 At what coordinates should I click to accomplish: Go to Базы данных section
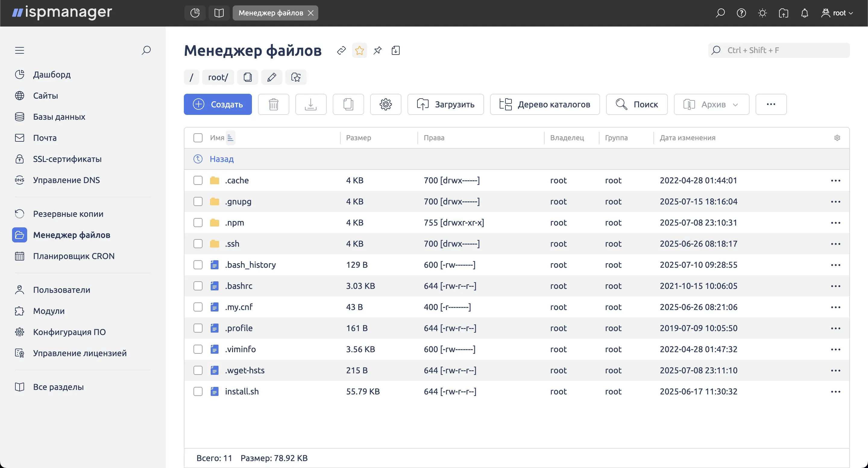(x=59, y=117)
